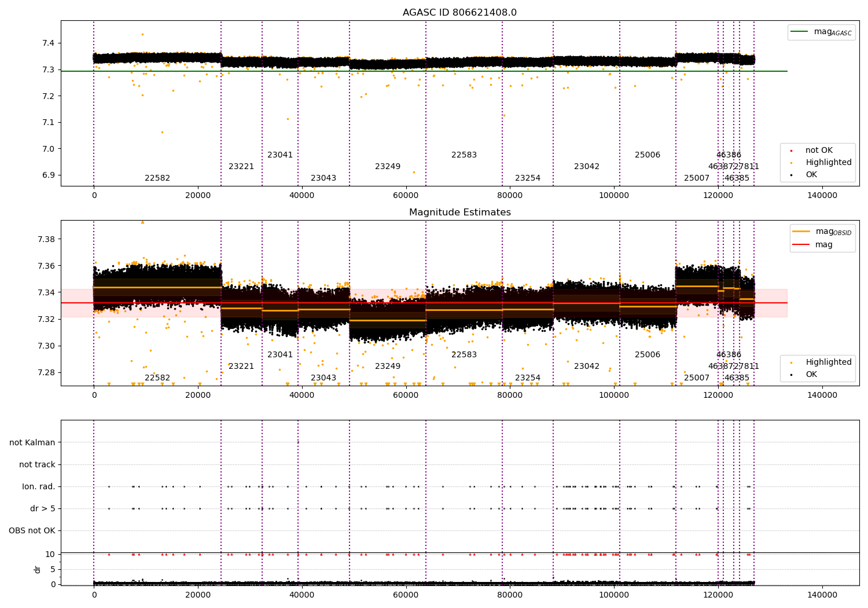
Task: Click obsid label 25006 in top plot
Action: [648, 155]
